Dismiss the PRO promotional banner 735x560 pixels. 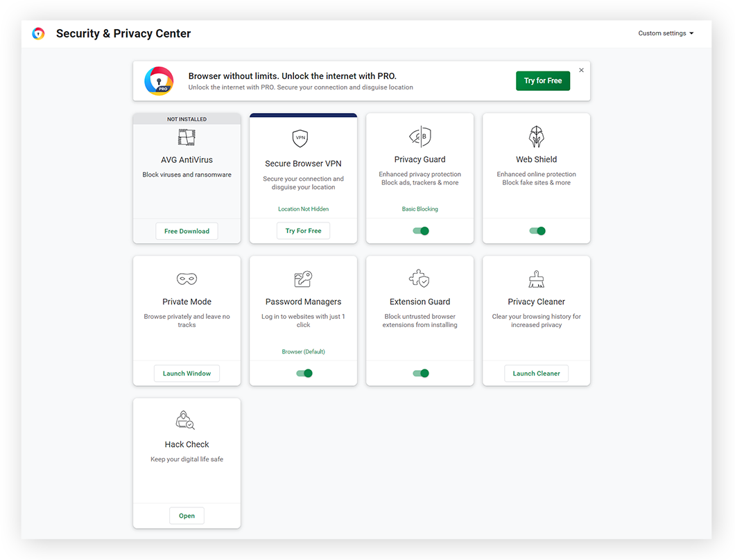tap(581, 69)
